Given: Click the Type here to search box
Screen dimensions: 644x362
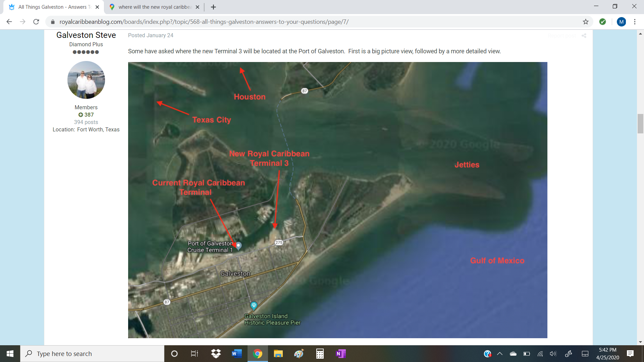Looking at the screenshot, I should pos(92,354).
